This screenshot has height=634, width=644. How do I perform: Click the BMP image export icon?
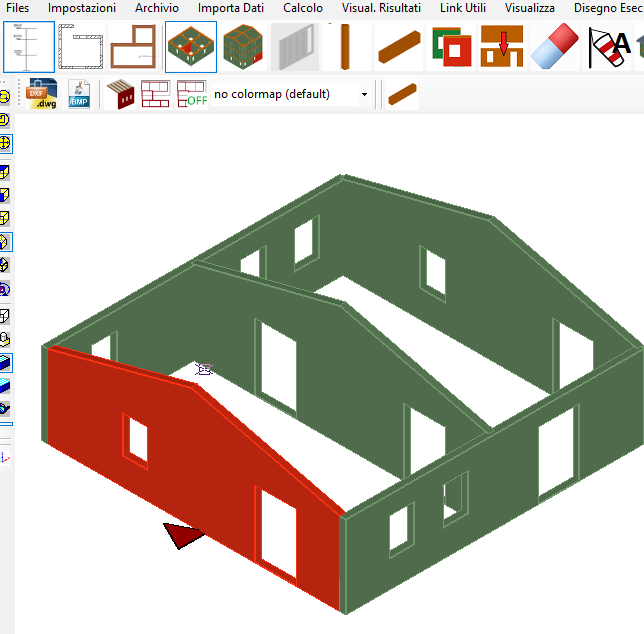[79, 95]
